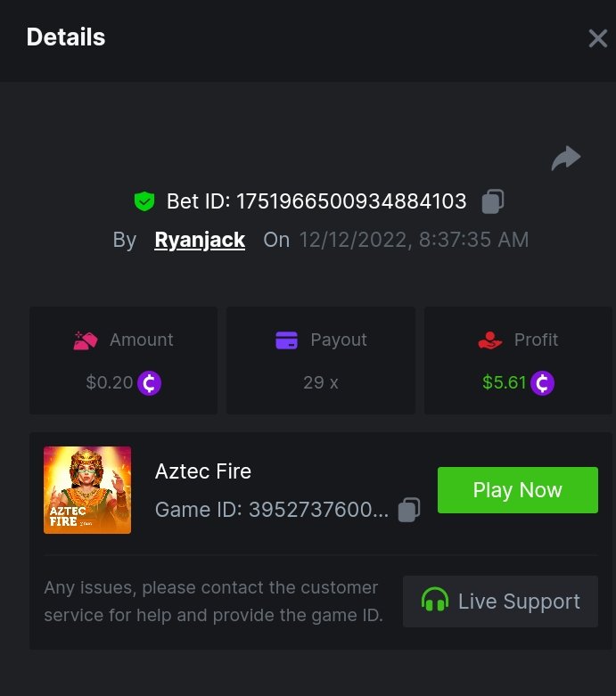Click the currency coin beside $0.20

pos(150,383)
